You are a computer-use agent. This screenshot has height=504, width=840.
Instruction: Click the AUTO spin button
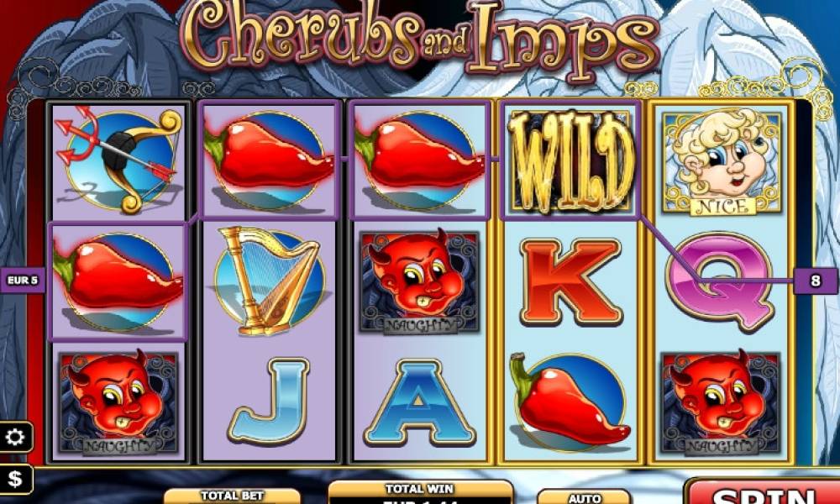(584, 496)
